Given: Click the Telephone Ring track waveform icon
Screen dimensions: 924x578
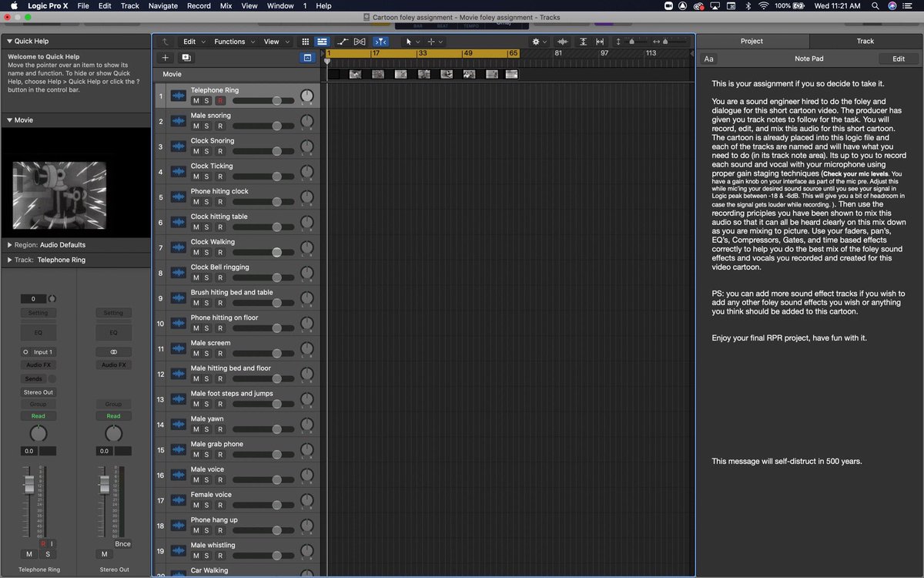Looking at the screenshot, I should tap(179, 96).
